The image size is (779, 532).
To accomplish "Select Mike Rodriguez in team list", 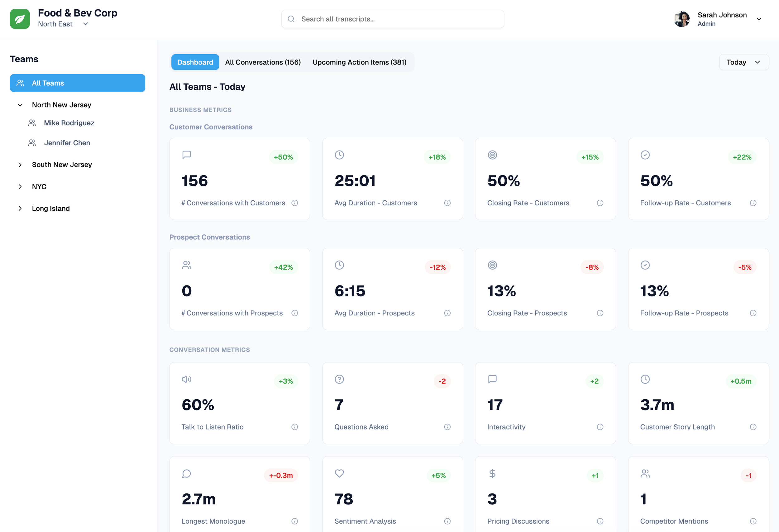I will coord(69,123).
